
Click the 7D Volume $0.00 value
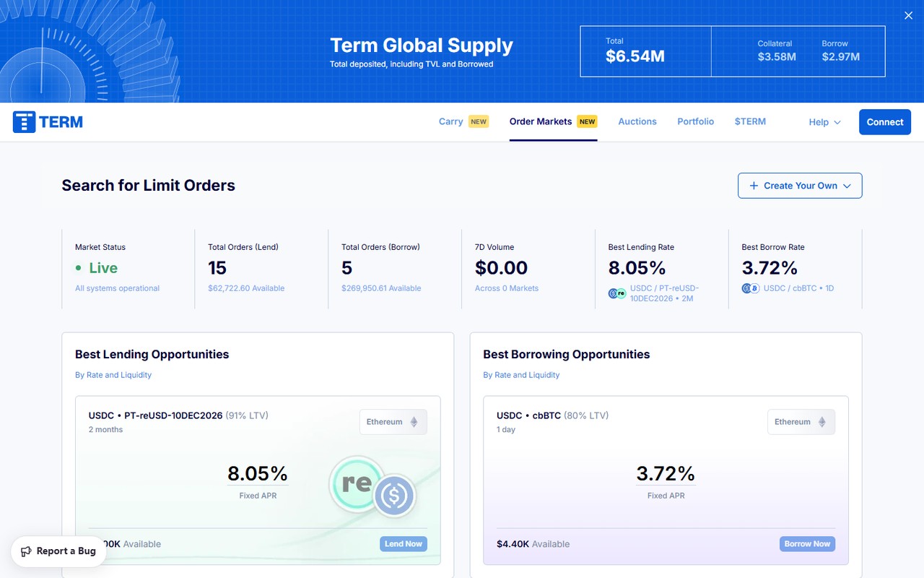(x=501, y=268)
